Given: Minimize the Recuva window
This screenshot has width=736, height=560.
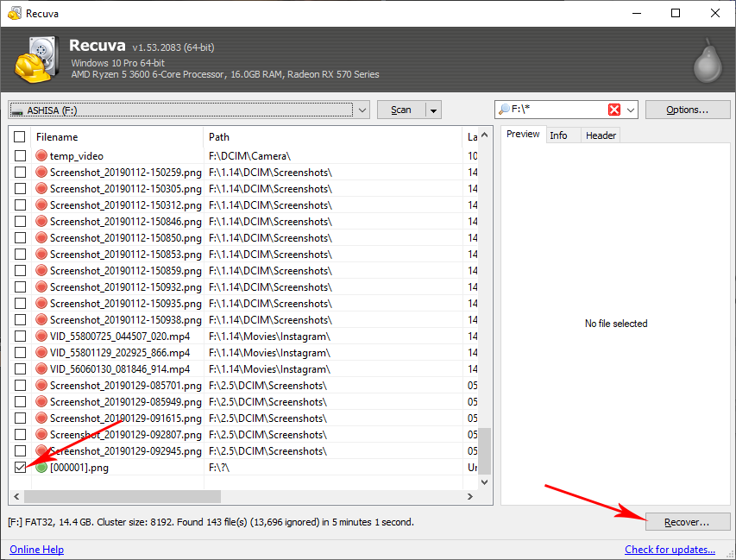Looking at the screenshot, I should (x=637, y=13).
